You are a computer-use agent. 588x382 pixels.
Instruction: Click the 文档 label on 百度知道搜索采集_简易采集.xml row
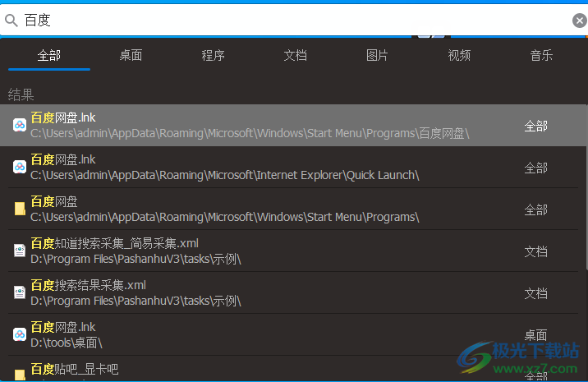pyautogui.click(x=536, y=251)
